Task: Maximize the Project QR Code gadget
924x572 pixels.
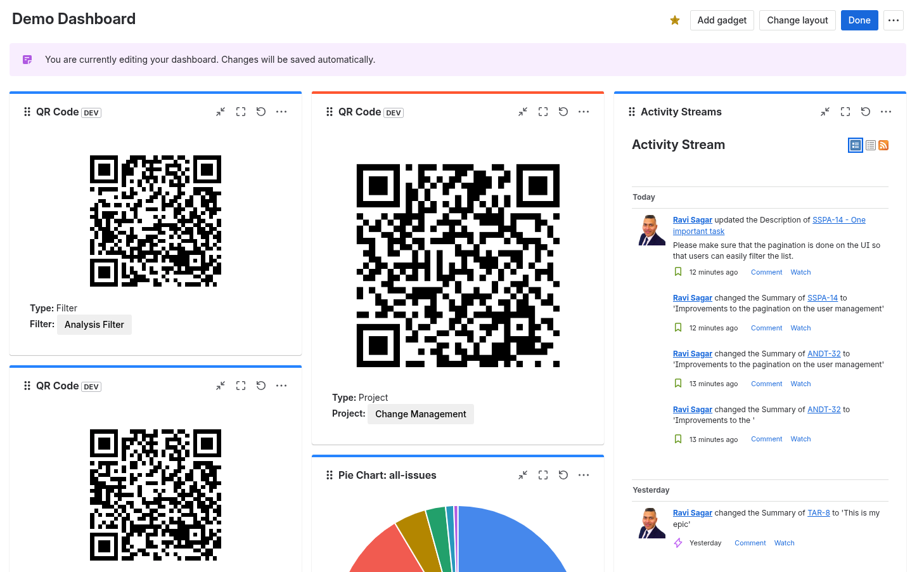Action: (543, 112)
